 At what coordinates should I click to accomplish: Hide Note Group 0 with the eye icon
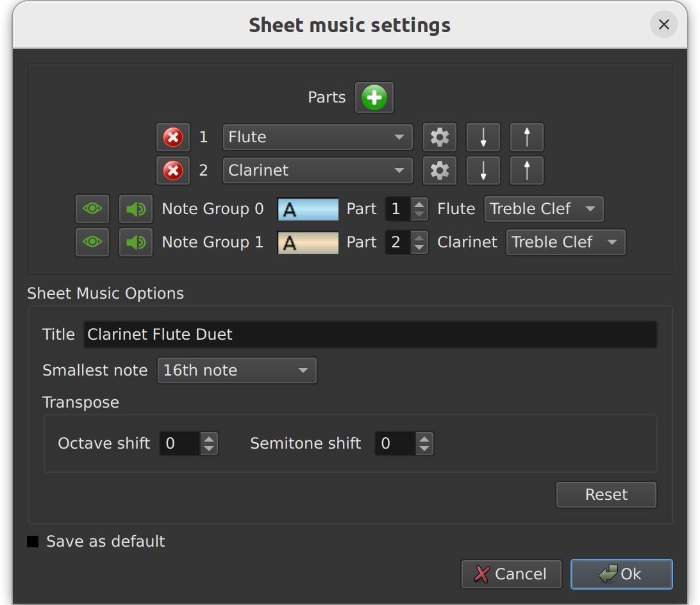tap(92, 208)
